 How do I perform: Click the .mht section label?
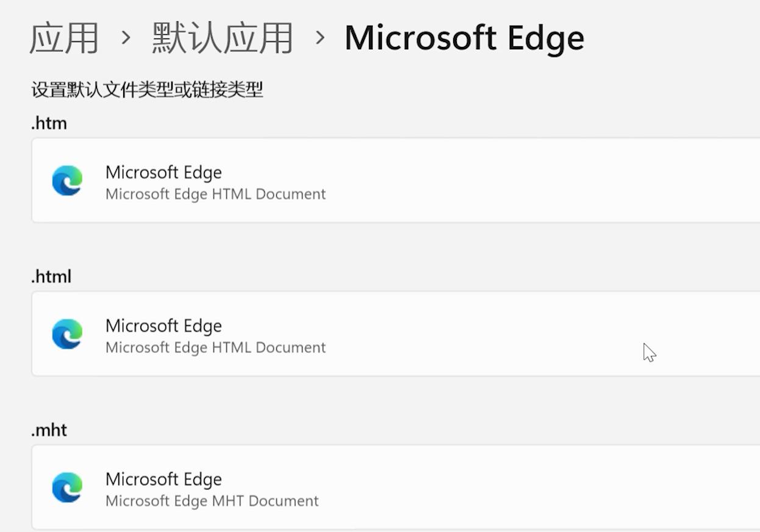tap(48, 430)
